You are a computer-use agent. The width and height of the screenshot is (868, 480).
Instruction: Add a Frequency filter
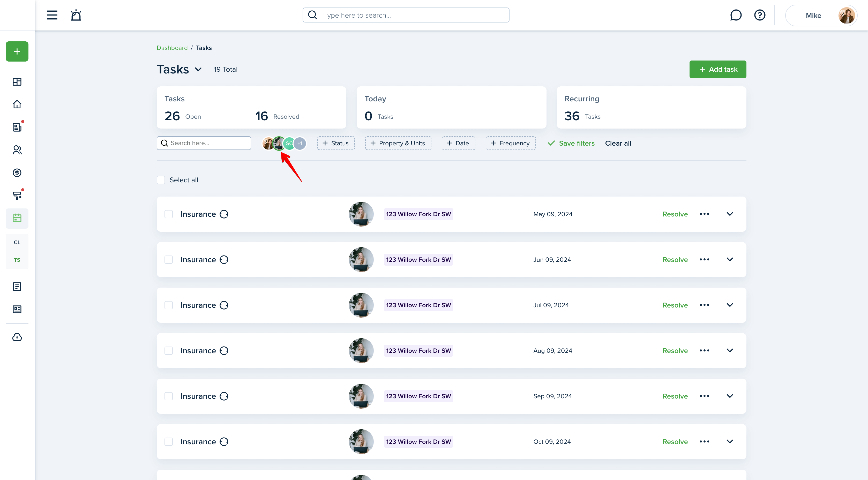point(511,143)
